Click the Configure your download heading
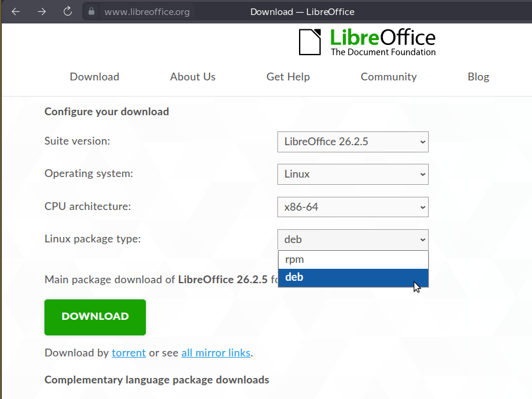Image resolution: width=532 pixels, height=399 pixels. point(106,112)
